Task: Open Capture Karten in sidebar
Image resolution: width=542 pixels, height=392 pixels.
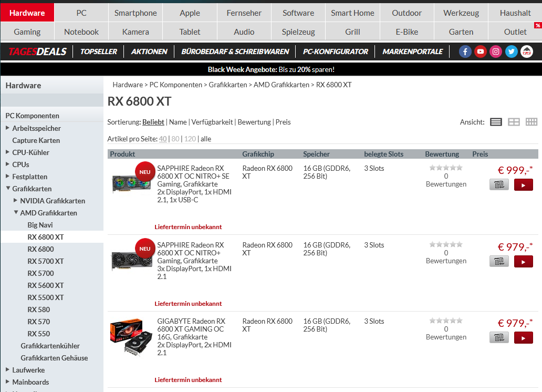Action: point(36,140)
